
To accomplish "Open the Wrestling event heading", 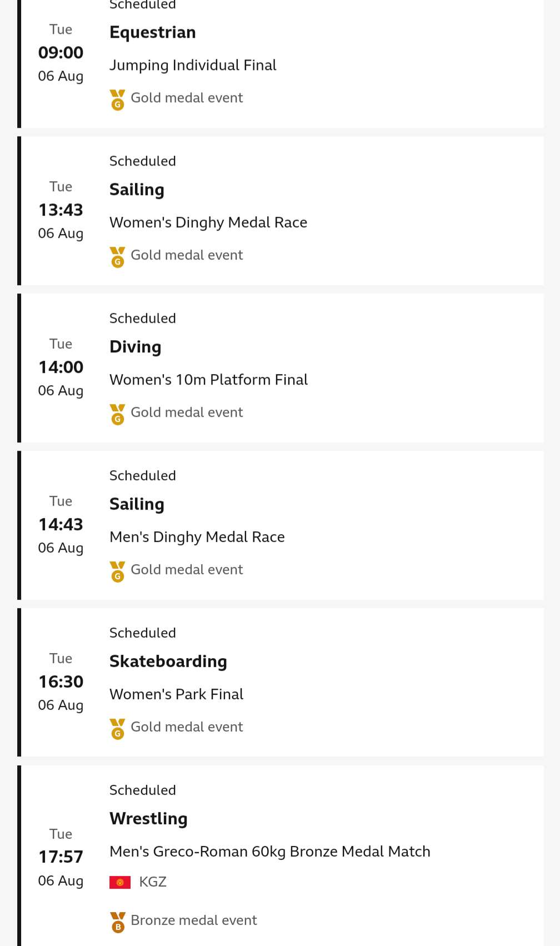I will coord(149,819).
